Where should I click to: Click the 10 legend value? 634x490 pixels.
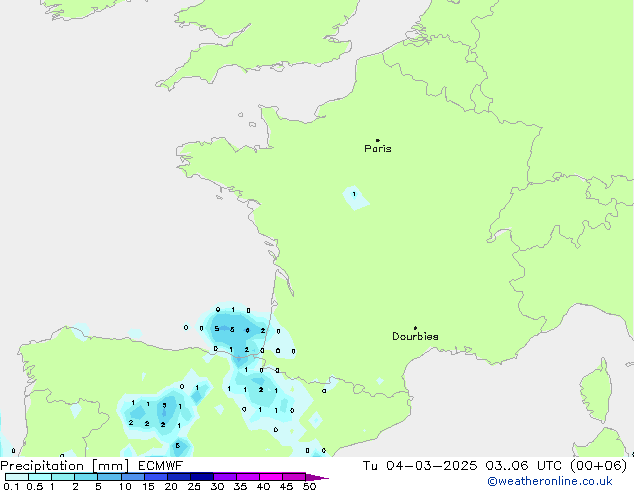click(x=124, y=486)
